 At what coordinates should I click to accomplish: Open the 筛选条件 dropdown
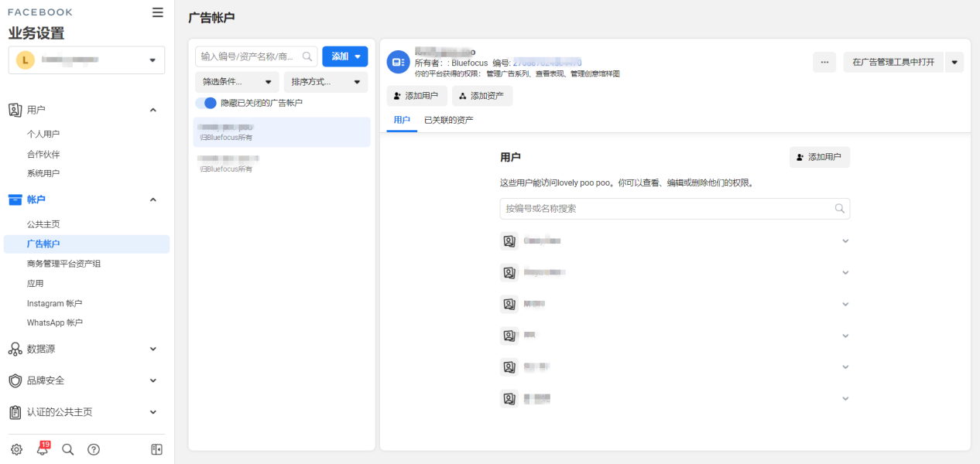[237, 81]
